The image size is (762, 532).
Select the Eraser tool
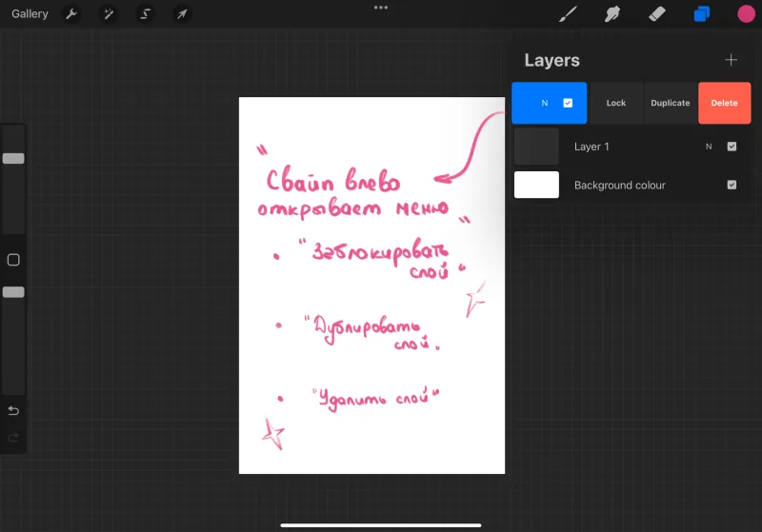pos(657,13)
